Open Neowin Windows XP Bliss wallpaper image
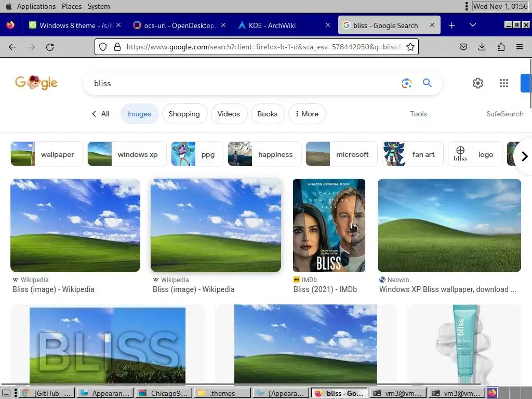The width and height of the screenshot is (532, 399). click(x=449, y=225)
